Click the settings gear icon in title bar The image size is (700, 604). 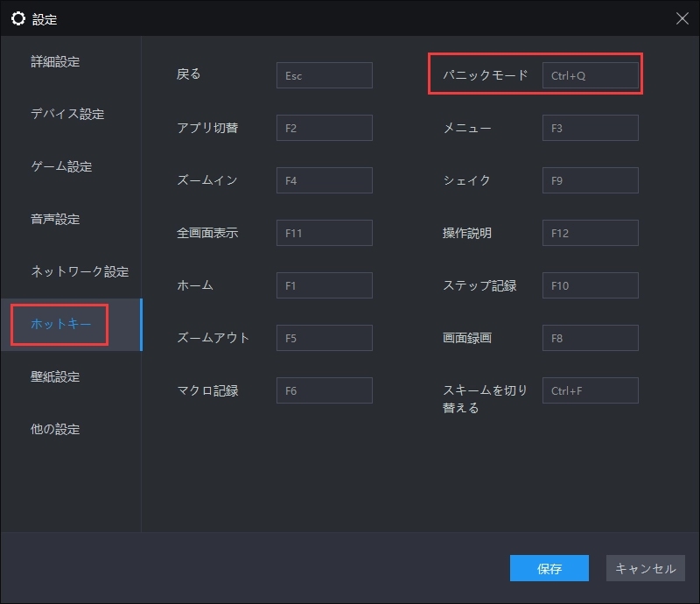[18, 18]
